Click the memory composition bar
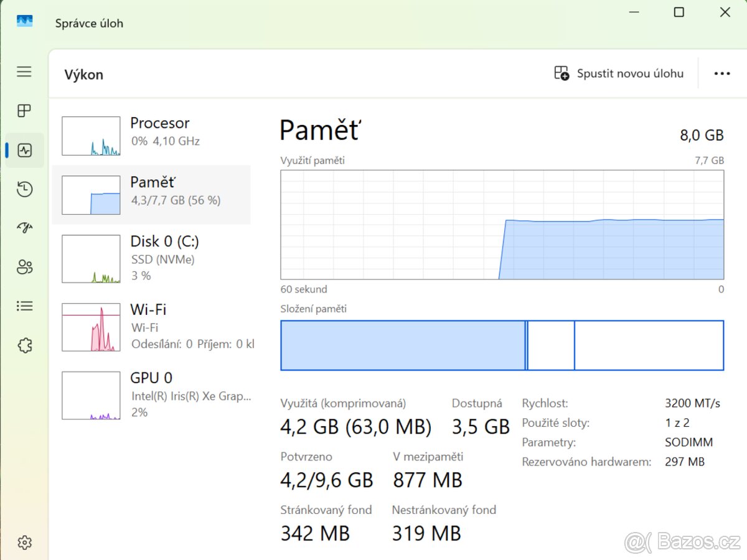This screenshot has width=747, height=560. point(502,345)
